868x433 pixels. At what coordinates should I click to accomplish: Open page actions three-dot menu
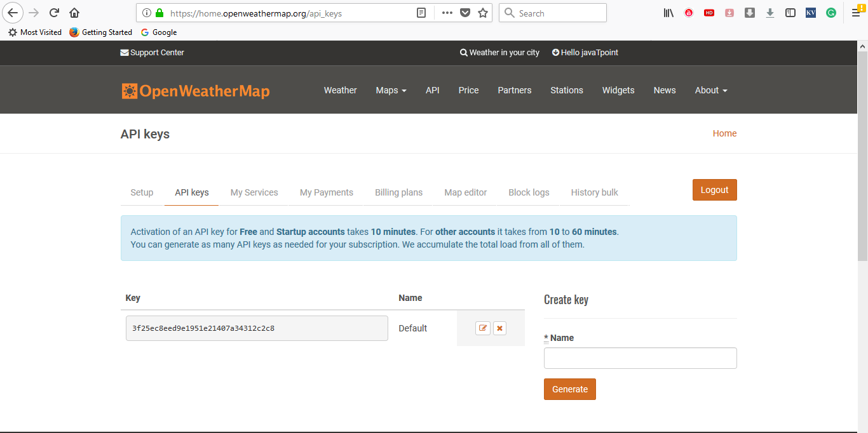447,13
